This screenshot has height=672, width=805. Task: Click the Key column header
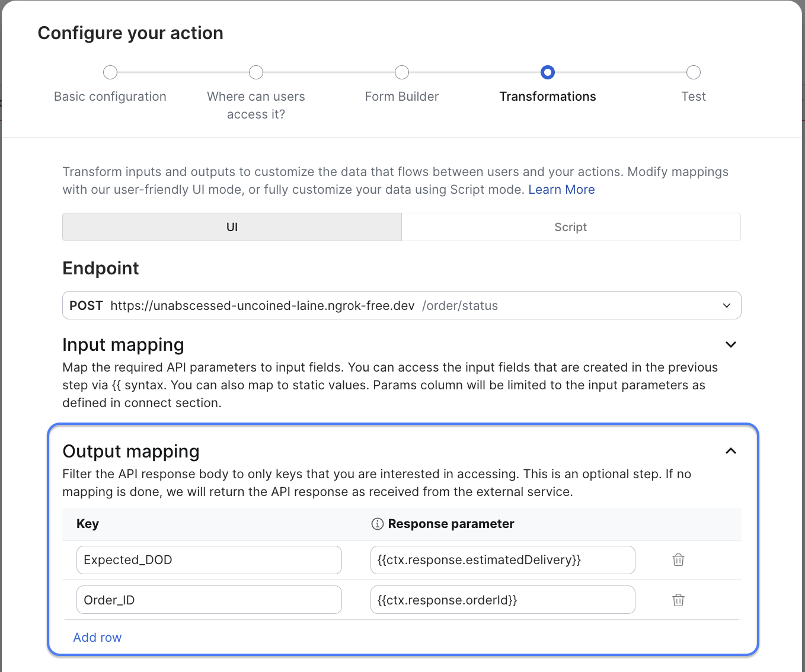88,524
